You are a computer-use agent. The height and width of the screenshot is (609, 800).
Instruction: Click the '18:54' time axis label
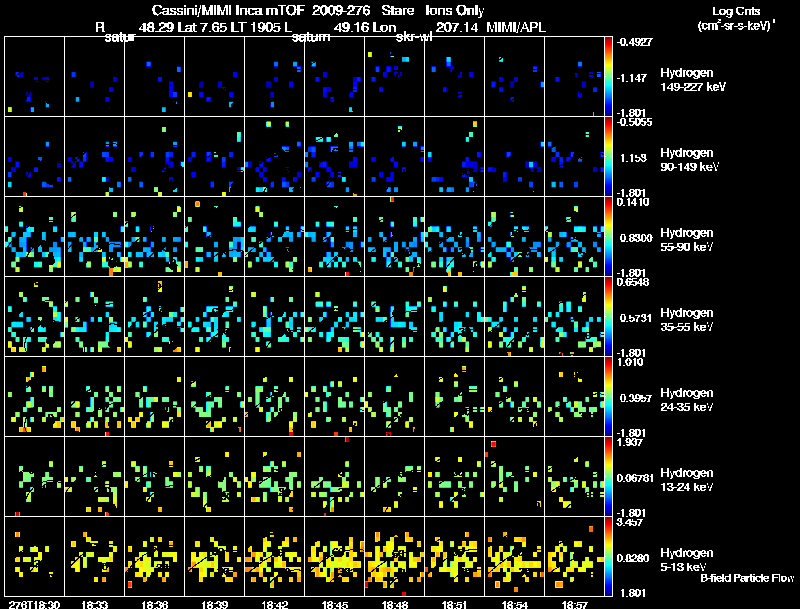(x=514, y=604)
